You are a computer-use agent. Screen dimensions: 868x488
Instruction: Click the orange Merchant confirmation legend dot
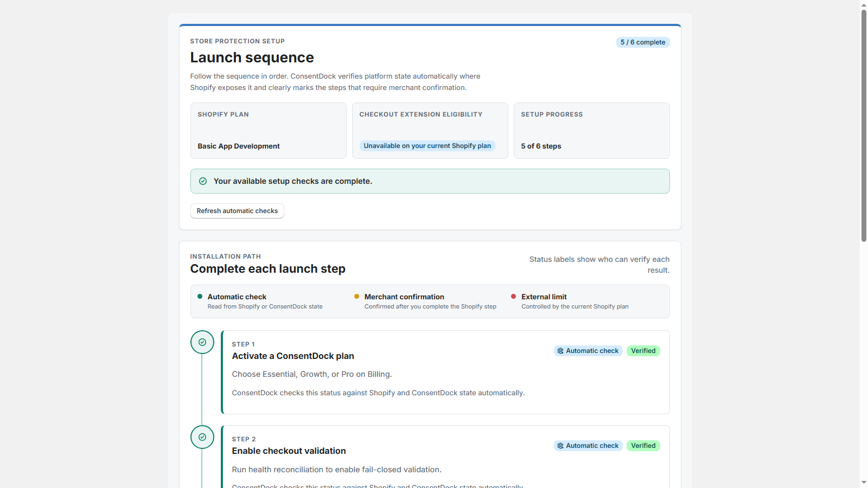coord(356,297)
